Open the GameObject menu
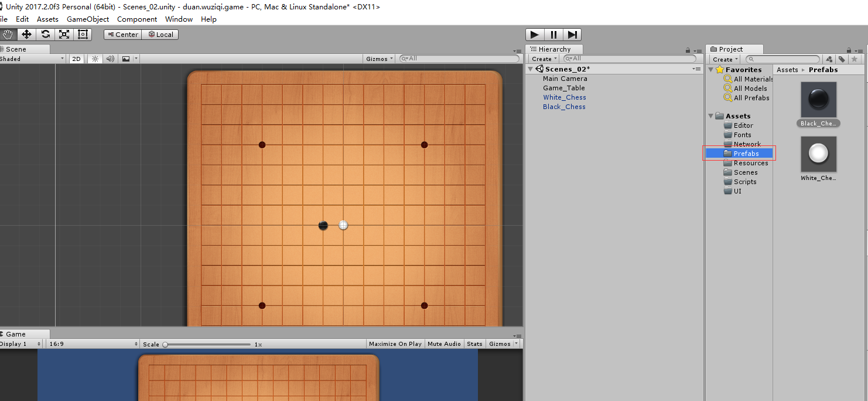The width and height of the screenshot is (868, 401). [87, 19]
